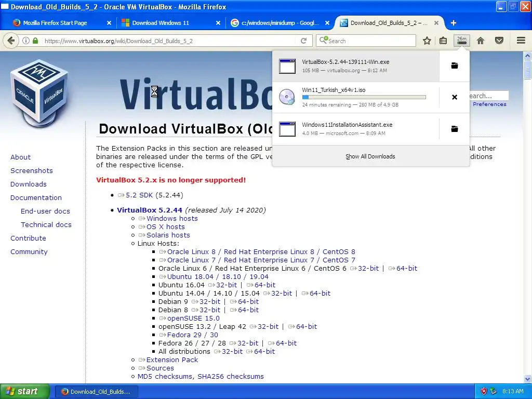Click the Windows11InstallationAssistant.exe file icon
This screenshot has width=532, height=399.
(x=287, y=129)
